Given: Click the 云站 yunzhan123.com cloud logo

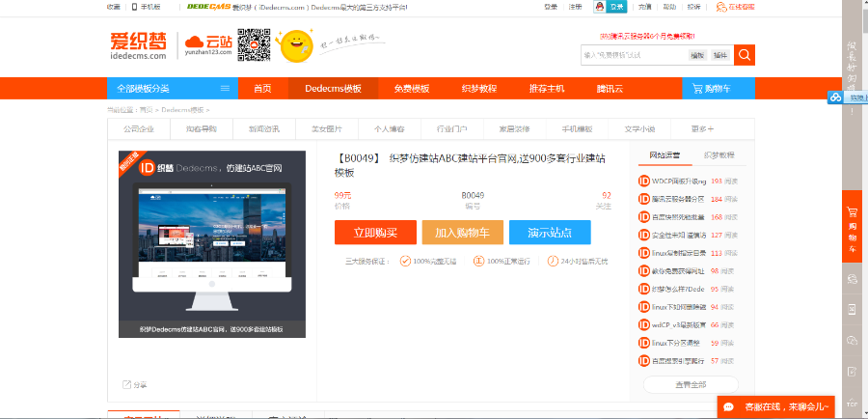Looking at the screenshot, I should click(208, 44).
